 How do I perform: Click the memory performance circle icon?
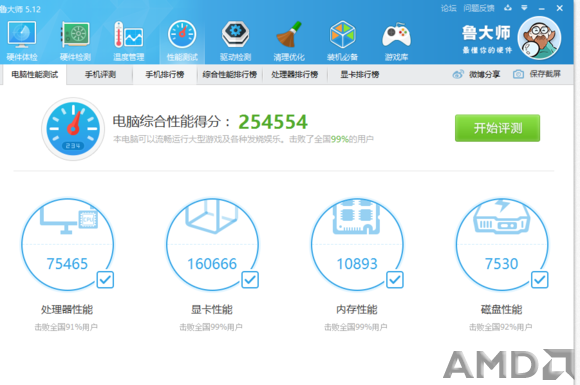tap(357, 245)
